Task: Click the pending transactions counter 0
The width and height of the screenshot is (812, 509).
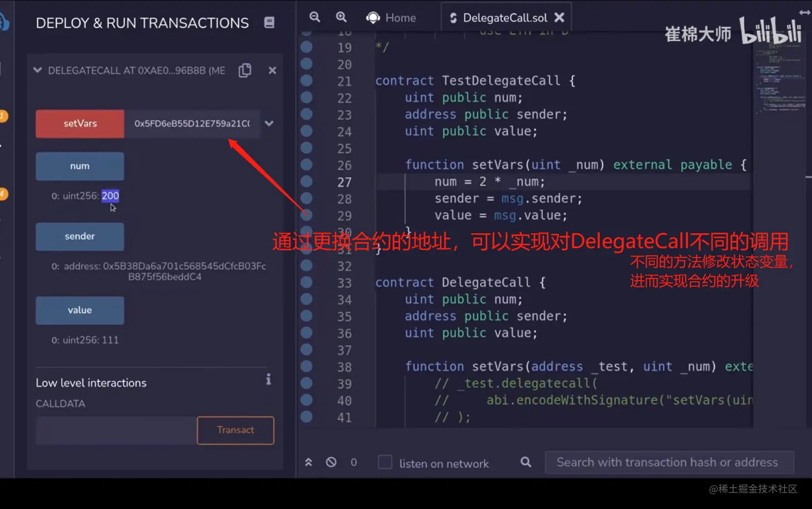Action: pyautogui.click(x=354, y=462)
